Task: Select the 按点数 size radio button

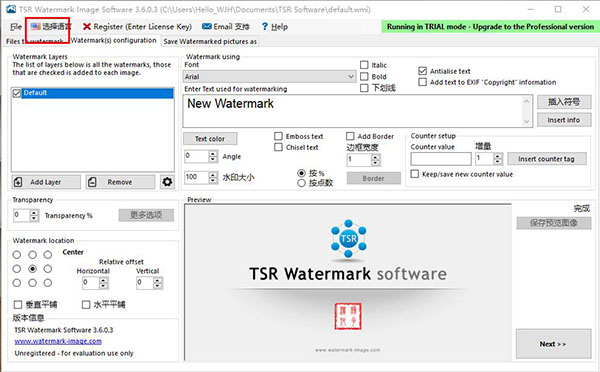Action: pos(302,183)
